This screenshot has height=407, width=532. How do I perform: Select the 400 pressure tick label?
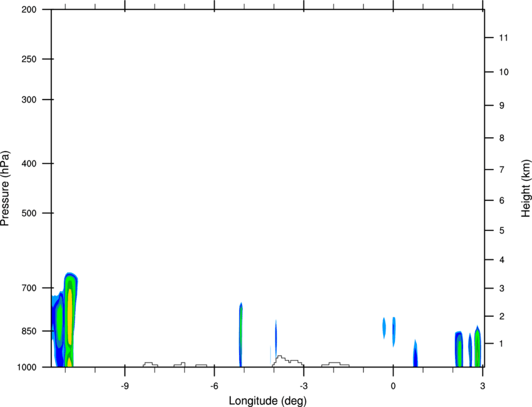click(x=29, y=163)
